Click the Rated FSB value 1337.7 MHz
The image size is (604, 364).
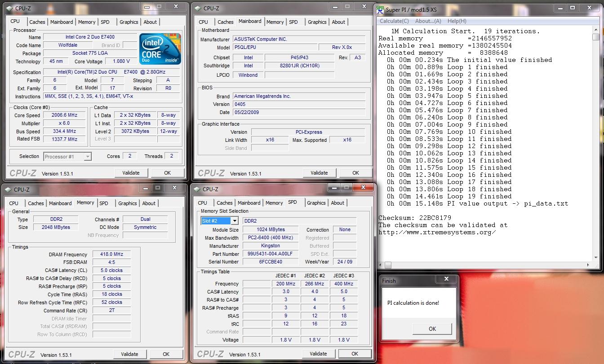click(64, 139)
